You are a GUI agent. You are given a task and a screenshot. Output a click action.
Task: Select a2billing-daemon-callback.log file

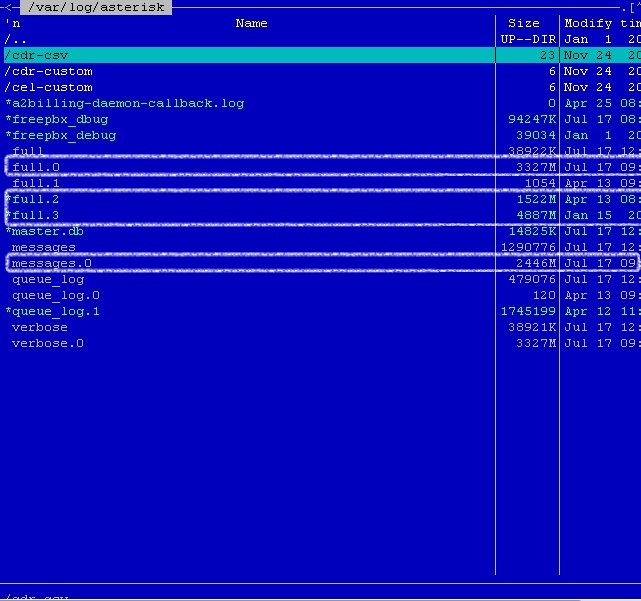tap(124, 103)
